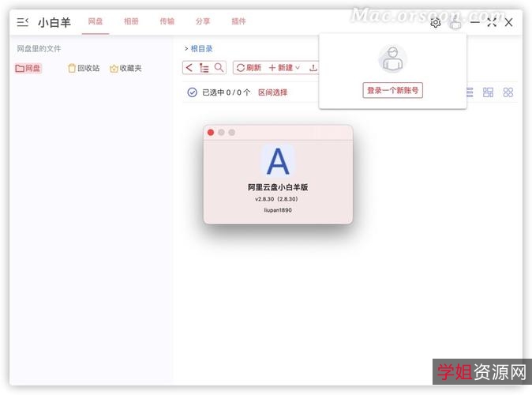Image resolution: width=532 pixels, height=395 pixels.
Task: Click the 网盘里的文件 sidebar heading
Action: point(39,48)
